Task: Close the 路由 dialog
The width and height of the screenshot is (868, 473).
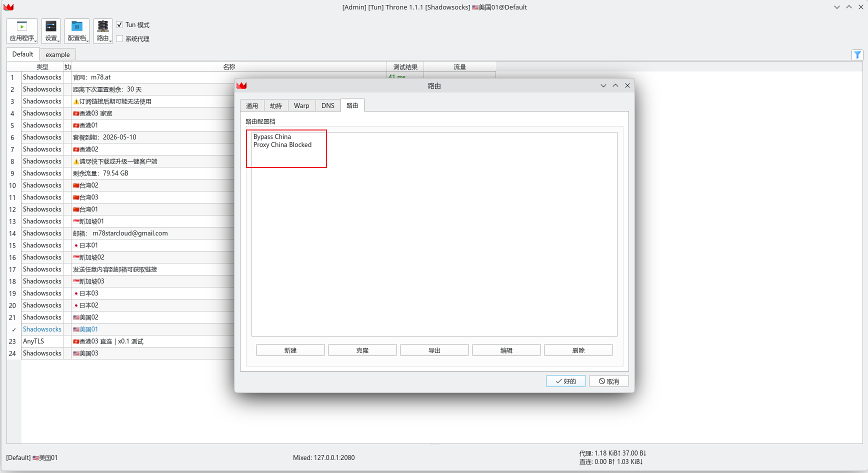Action: (x=627, y=85)
